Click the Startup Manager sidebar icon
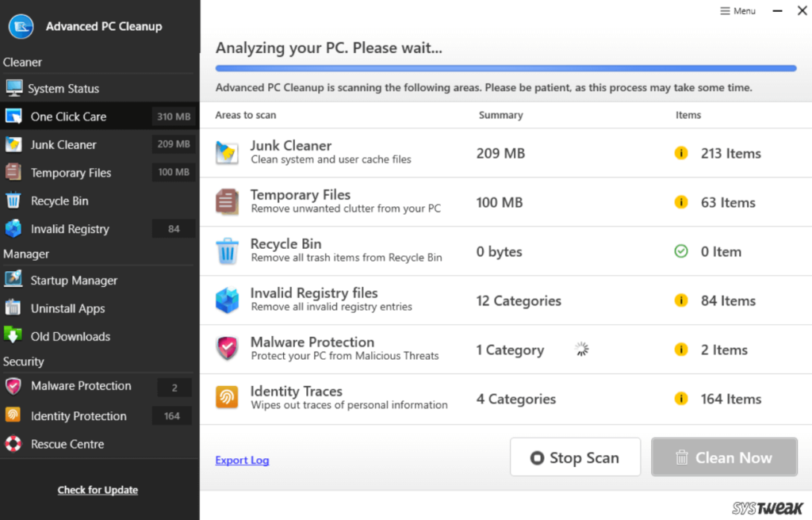Screen dimensions: 812x520 tap(13, 280)
